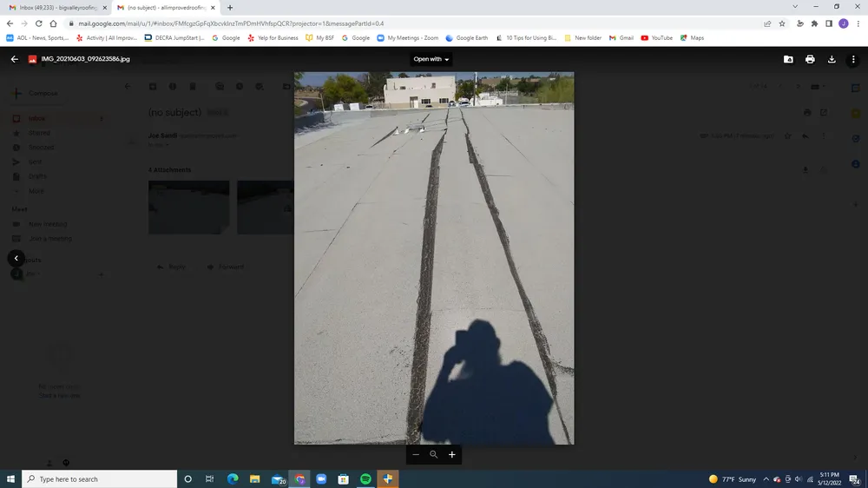Open AOL News bookmark
The height and width of the screenshot is (488, 868).
point(37,37)
